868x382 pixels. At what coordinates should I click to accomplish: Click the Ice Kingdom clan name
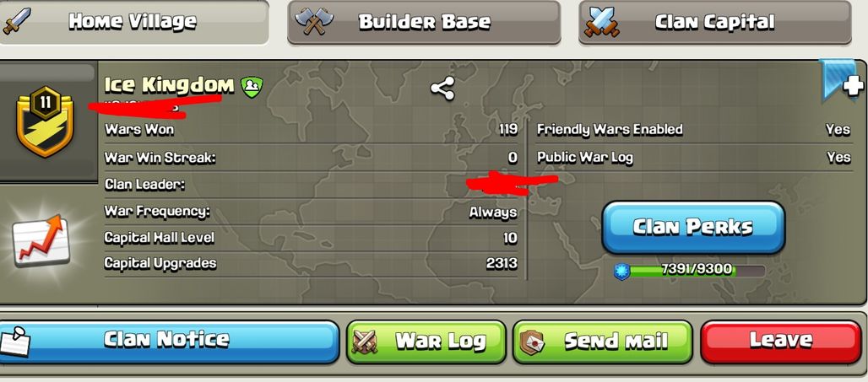coord(169,85)
